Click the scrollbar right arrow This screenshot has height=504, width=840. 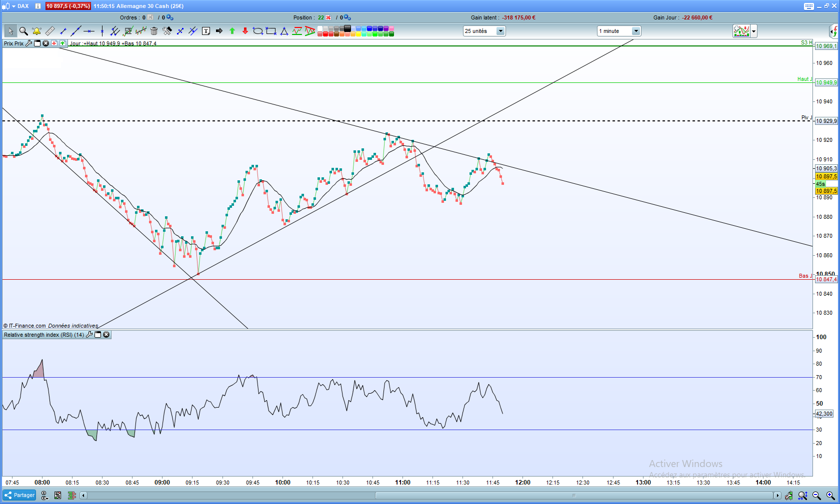777,496
